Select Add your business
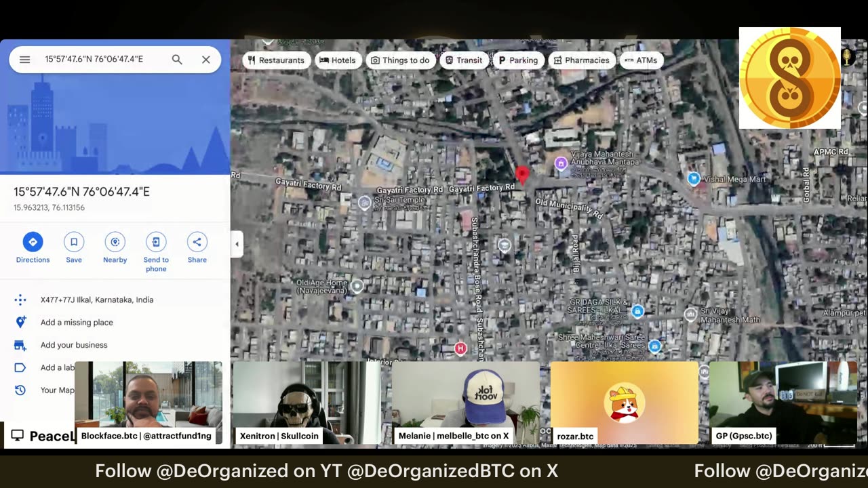The width and height of the screenshot is (868, 488). [74, 345]
